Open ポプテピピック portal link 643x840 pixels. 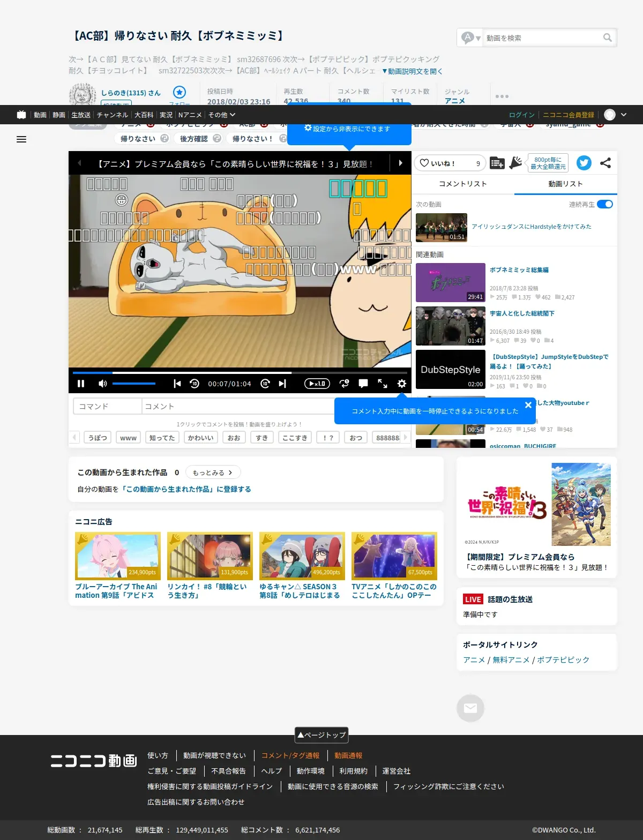pyautogui.click(x=563, y=660)
